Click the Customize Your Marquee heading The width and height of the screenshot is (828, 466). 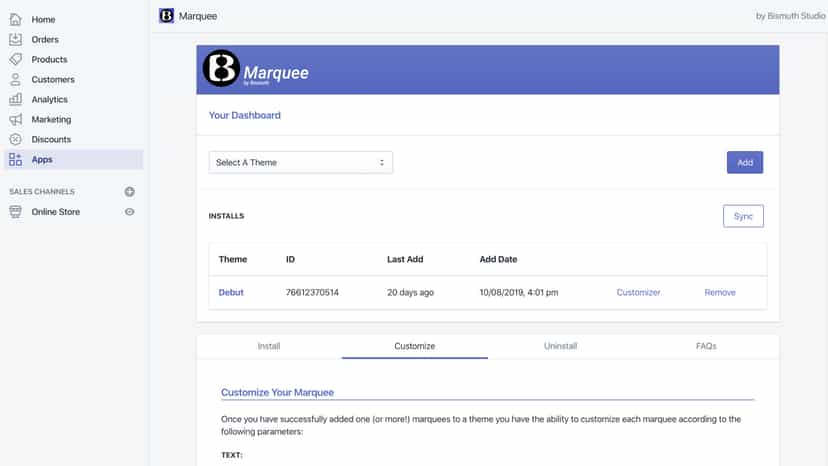click(277, 393)
